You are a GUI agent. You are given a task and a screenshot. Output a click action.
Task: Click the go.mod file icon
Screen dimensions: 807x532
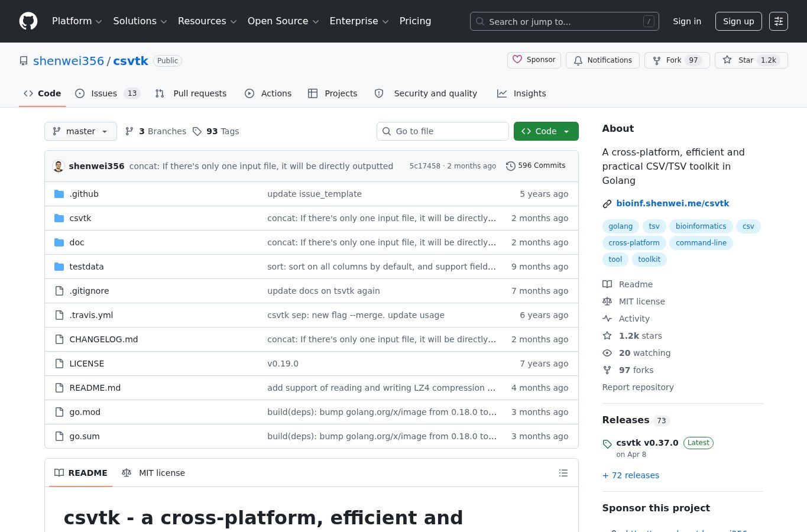(59, 412)
